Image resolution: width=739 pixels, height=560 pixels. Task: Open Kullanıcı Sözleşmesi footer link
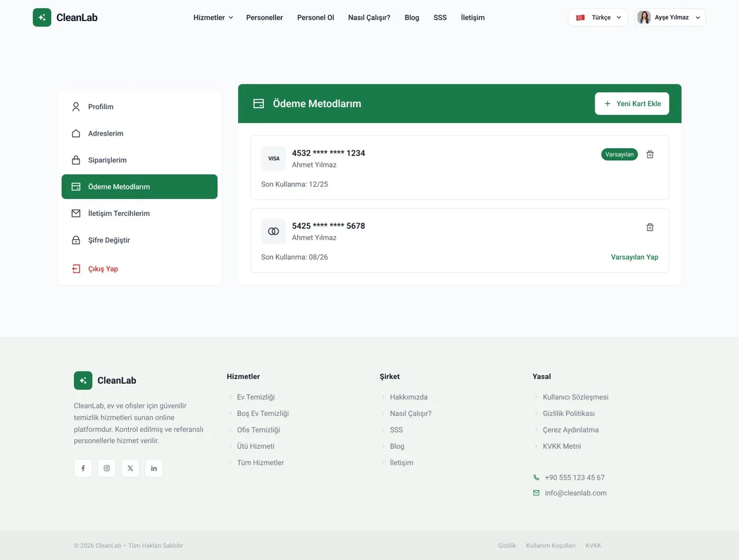click(x=575, y=397)
